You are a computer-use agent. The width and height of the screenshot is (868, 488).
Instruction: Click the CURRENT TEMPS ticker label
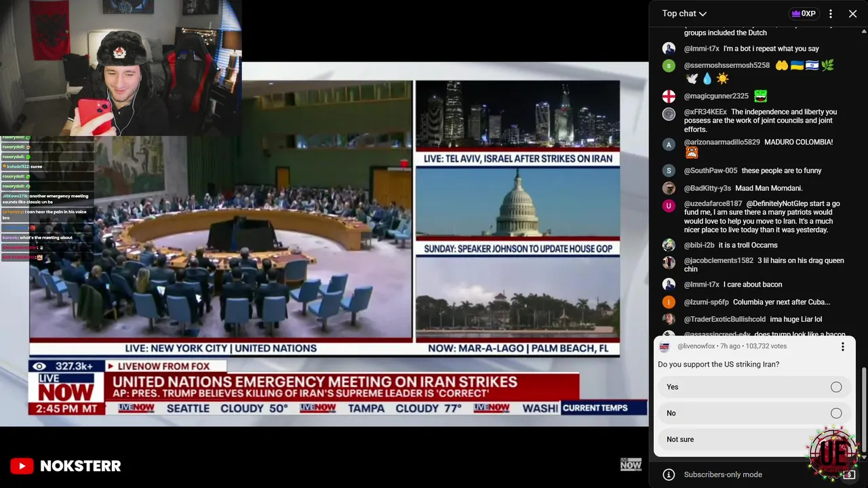(x=595, y=408)
